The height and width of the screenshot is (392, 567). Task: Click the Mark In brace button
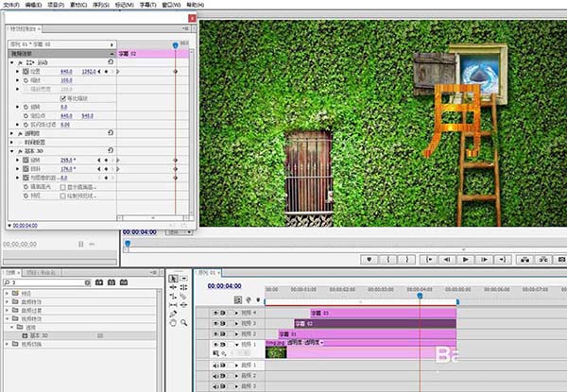[388, 260]
